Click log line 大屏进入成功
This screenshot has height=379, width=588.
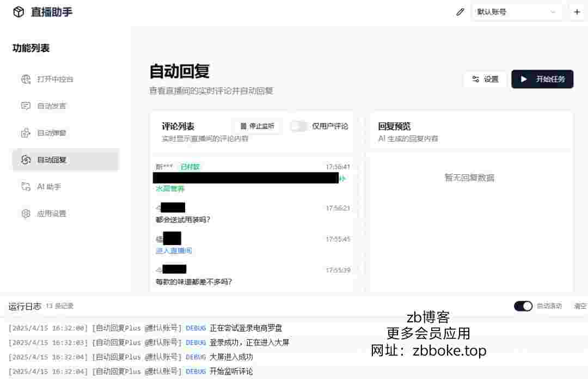coord(231,357)
